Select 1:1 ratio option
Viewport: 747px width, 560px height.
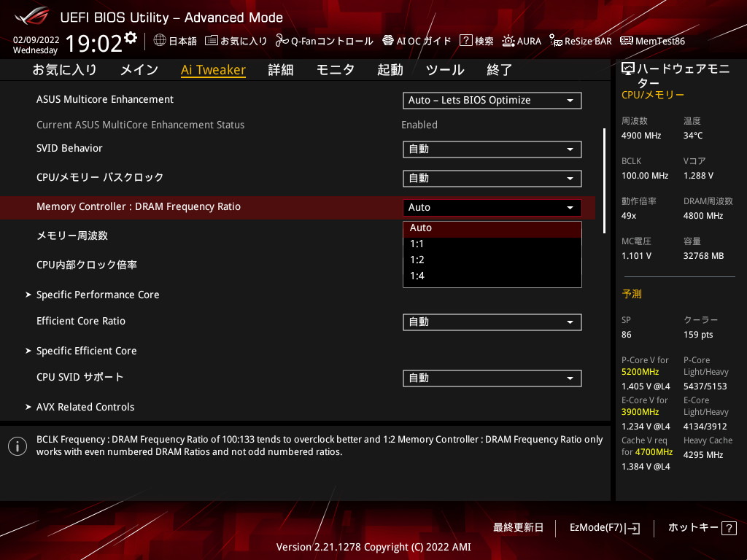tap(492, 244)
